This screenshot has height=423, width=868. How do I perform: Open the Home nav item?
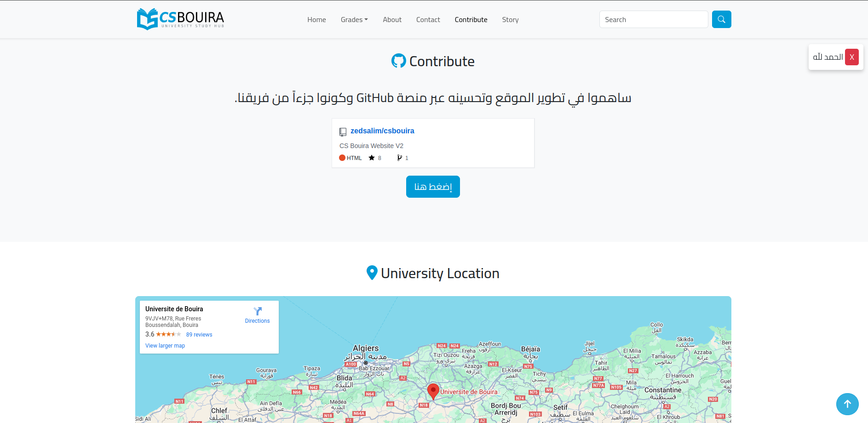(x=316, y=20)
